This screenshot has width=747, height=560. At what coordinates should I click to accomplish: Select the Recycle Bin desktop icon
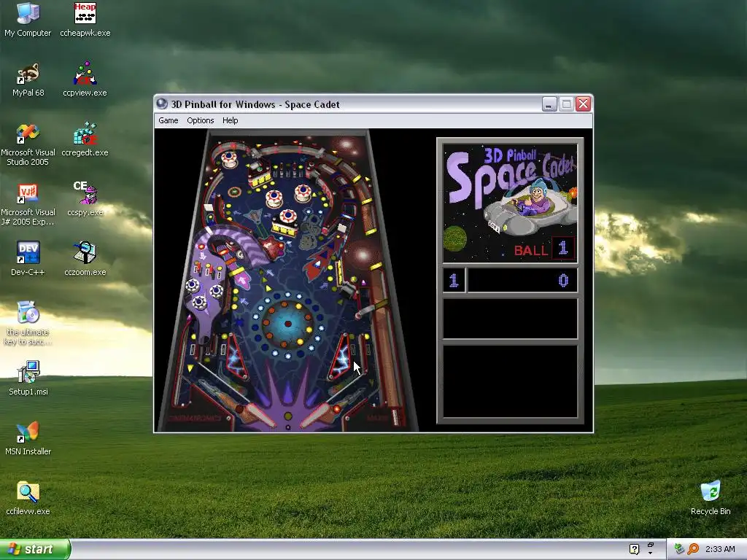[x=711, y=498]
